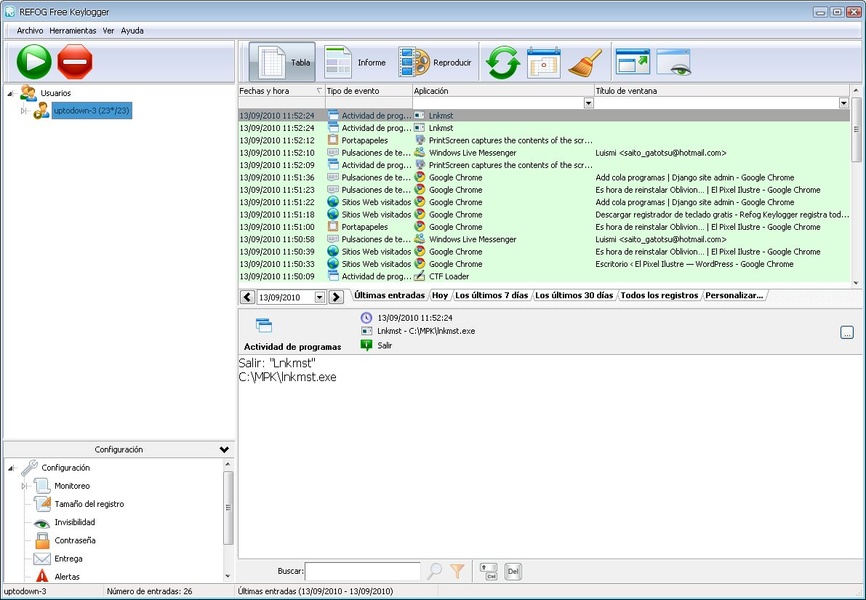Click the green refresh arrows icon
The image size is (866, 600).
[x=503, y=63]
